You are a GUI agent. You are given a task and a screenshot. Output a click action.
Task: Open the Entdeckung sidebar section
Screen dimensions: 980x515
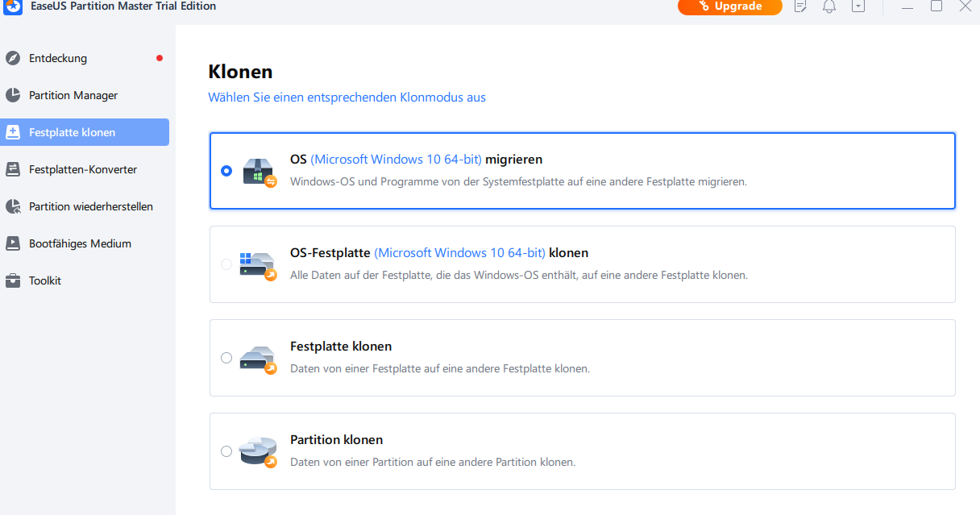click(x=85, y=58)
